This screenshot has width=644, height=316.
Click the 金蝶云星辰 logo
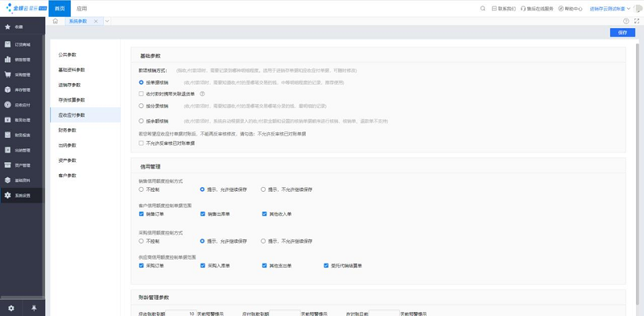point(27,8)
